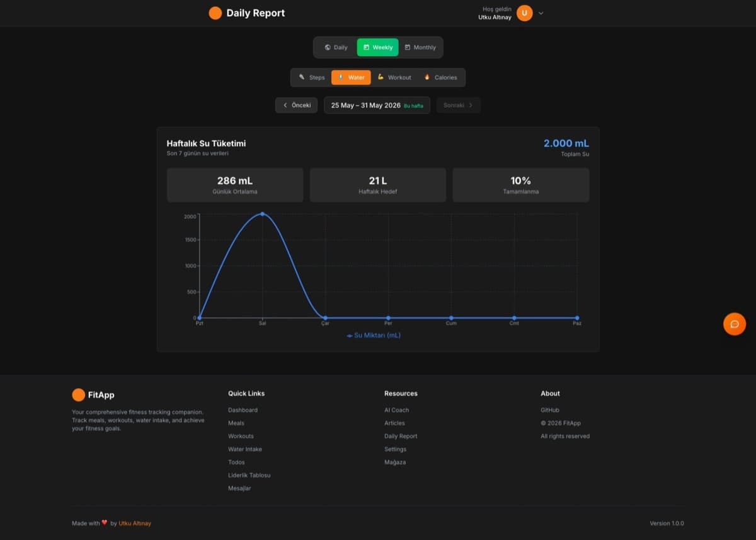Open Daily Report footer link
The width and height of the screenshot is (756, 540).
point(401,436)
